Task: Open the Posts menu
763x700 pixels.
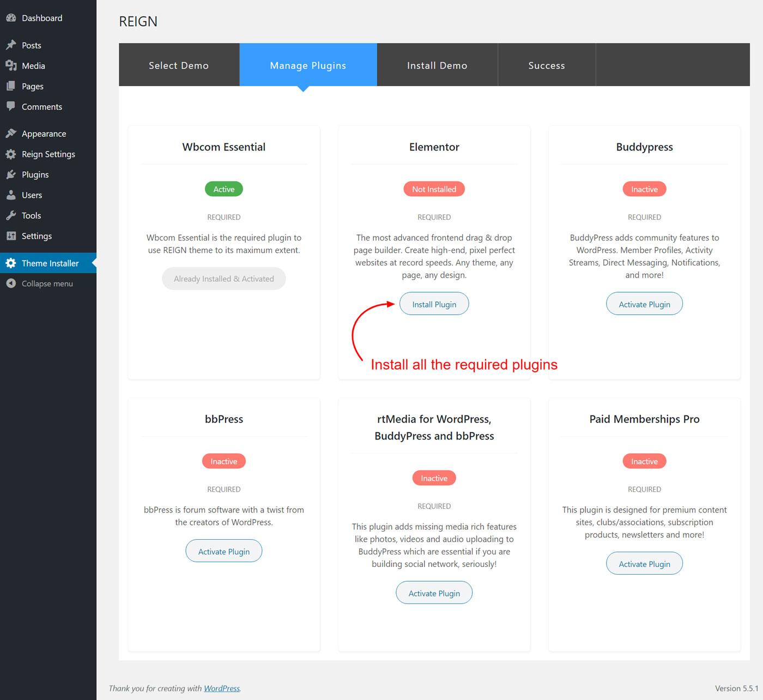Action: coord(32,45)
